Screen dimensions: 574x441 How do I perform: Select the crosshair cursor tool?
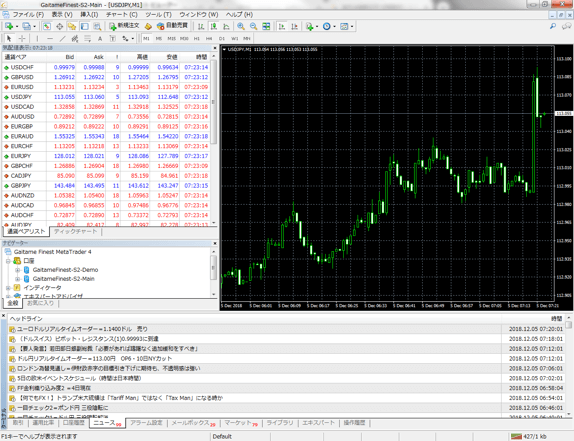tap(22, 38)
